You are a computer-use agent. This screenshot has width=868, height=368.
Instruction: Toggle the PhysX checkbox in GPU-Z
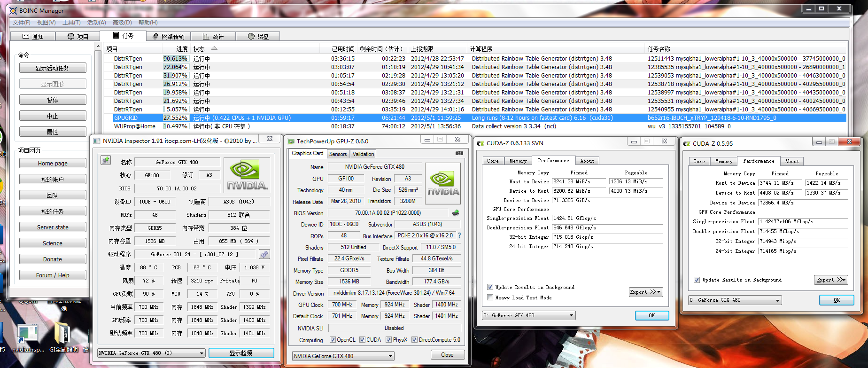coord(388,340)
